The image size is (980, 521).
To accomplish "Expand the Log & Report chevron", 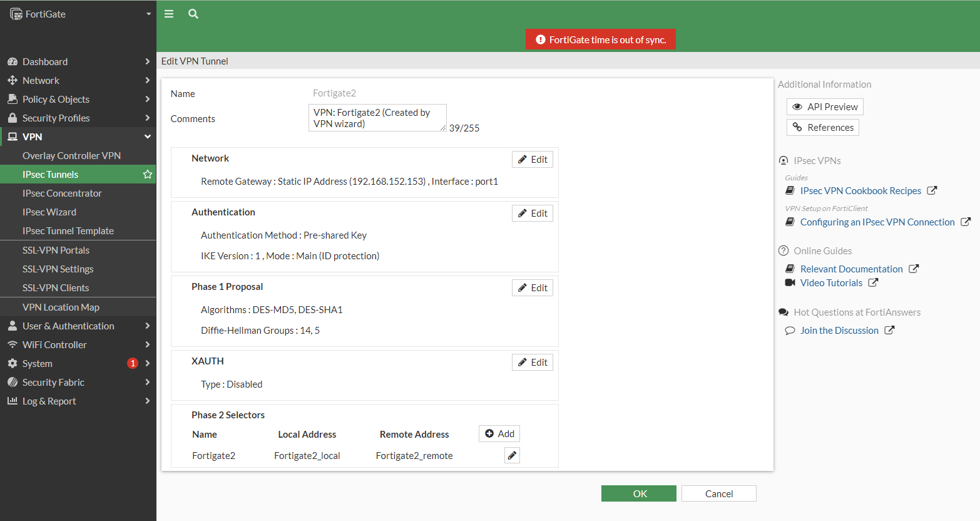I will [148, 401].
